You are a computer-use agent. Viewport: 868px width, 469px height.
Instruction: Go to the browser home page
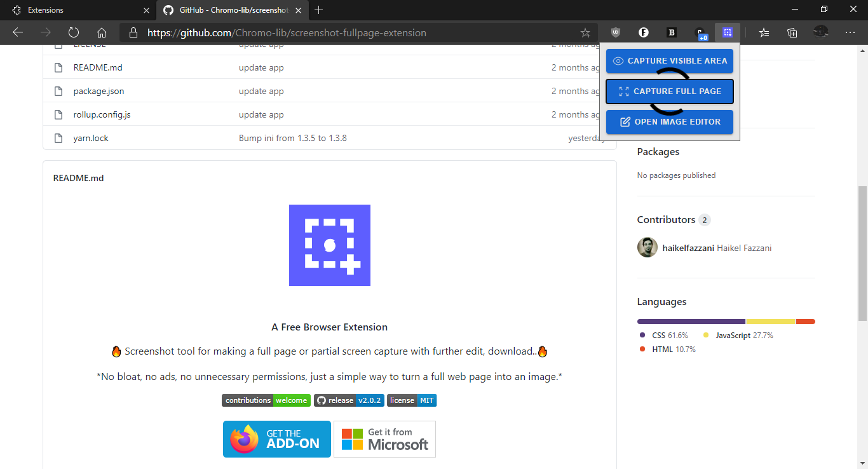[102, 32]
